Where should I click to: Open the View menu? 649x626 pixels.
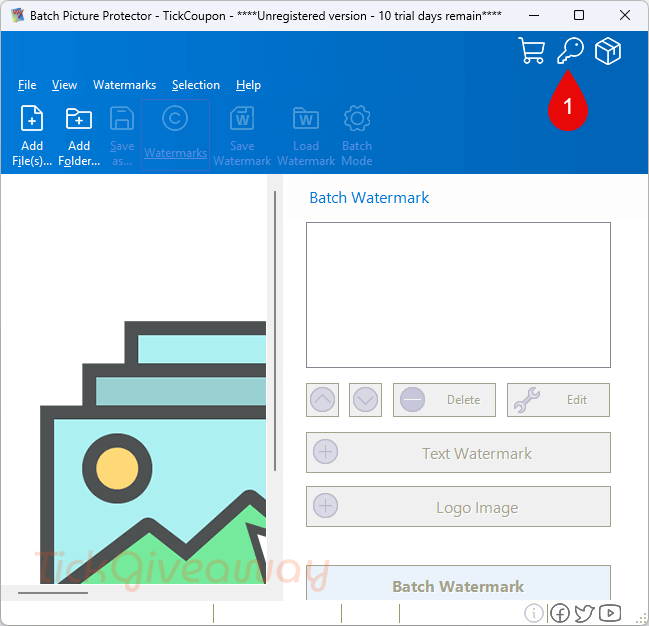coord(65,85)
